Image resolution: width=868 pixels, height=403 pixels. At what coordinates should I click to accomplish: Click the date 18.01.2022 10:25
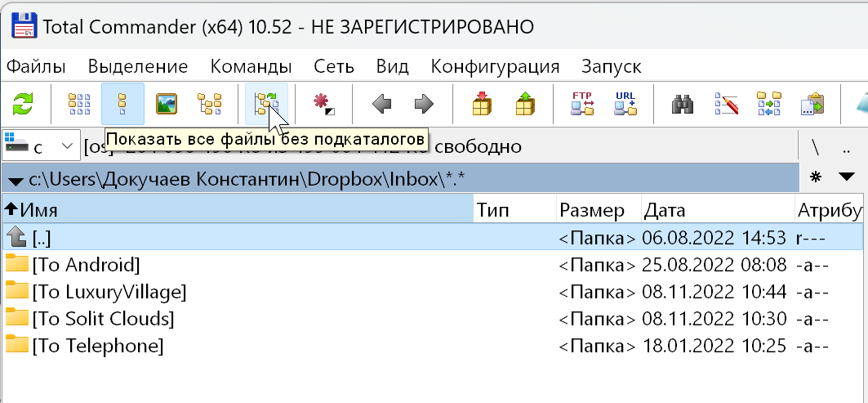tap(714, 345)
